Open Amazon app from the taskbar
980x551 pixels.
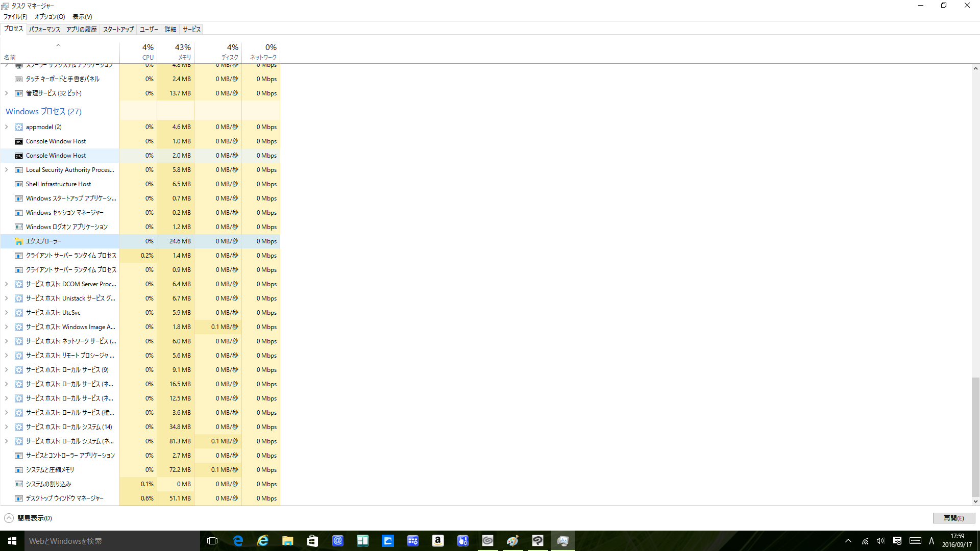pyautogui.click(x=437, y=541)
